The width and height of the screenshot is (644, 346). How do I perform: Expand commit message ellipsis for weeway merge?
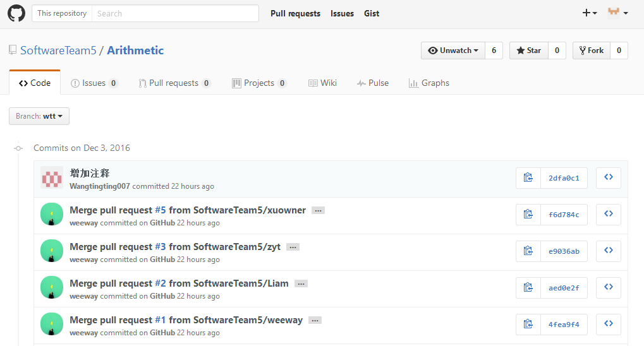pos(315,320)
